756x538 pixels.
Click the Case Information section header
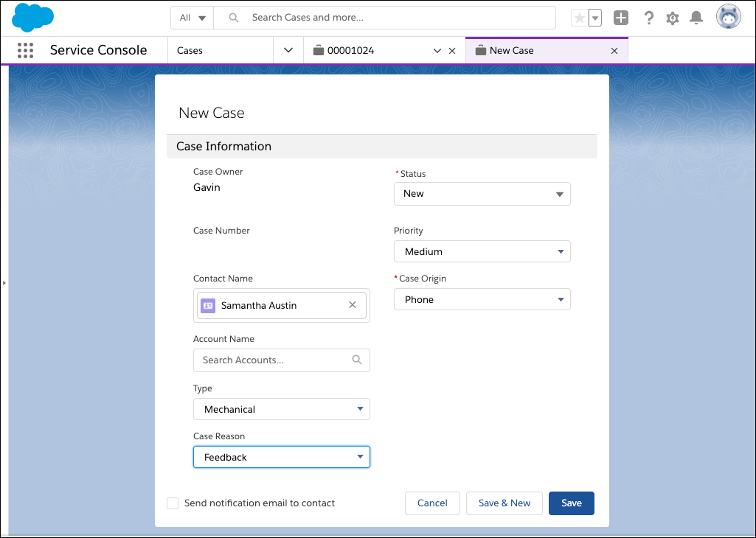tap(382, 147)
